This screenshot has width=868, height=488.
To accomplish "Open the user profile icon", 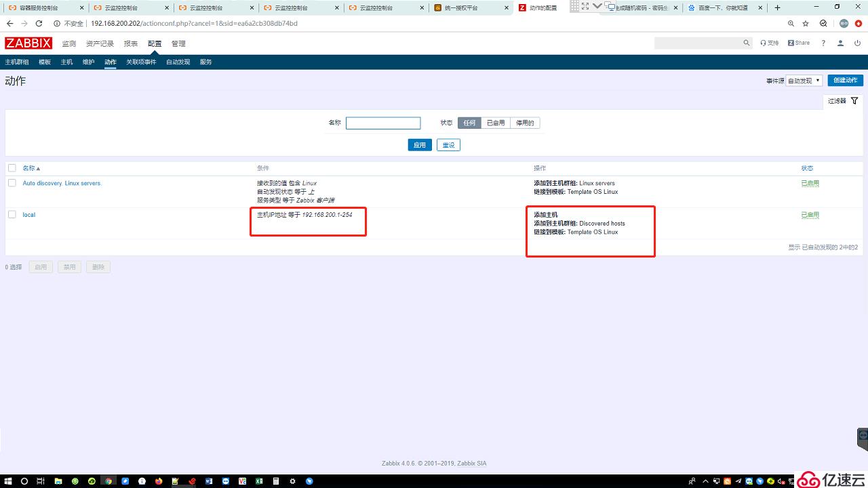I will click(840, 43).
